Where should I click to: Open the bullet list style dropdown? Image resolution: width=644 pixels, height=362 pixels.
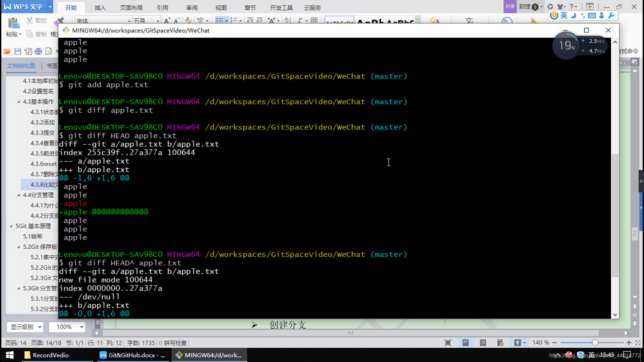tap(226, 21)
